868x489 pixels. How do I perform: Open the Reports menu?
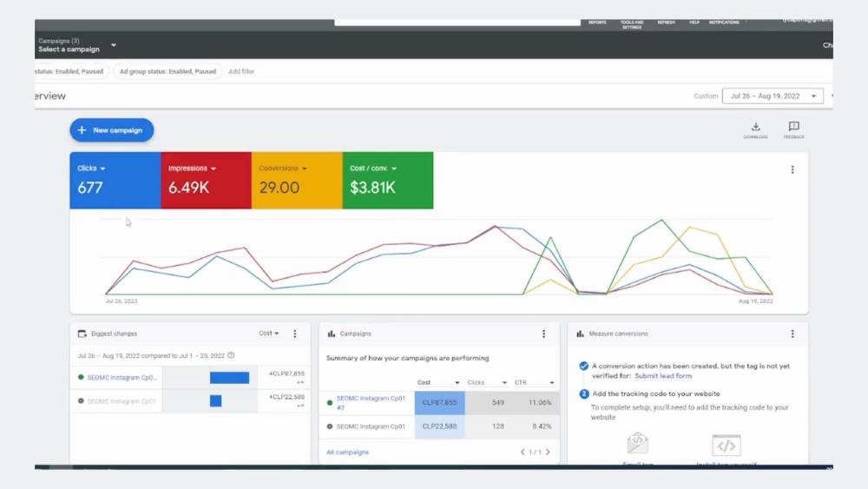[x=597, y=23]
